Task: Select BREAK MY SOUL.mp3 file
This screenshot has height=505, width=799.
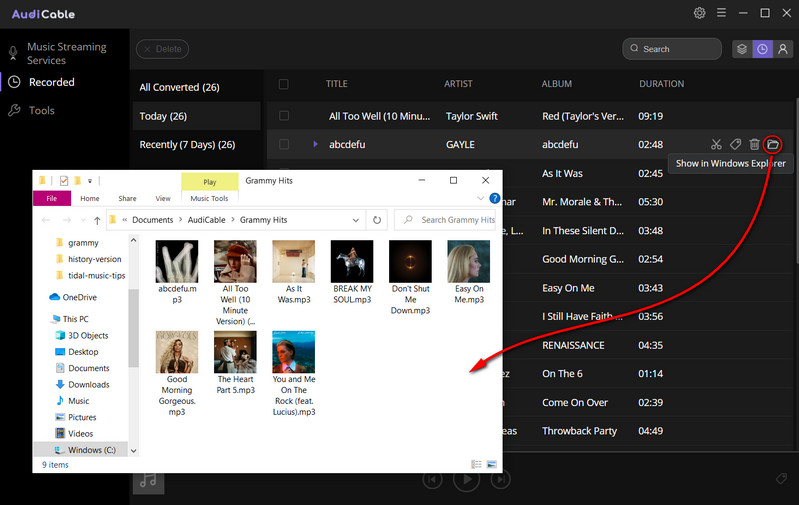Action: [x=352, y=272]
